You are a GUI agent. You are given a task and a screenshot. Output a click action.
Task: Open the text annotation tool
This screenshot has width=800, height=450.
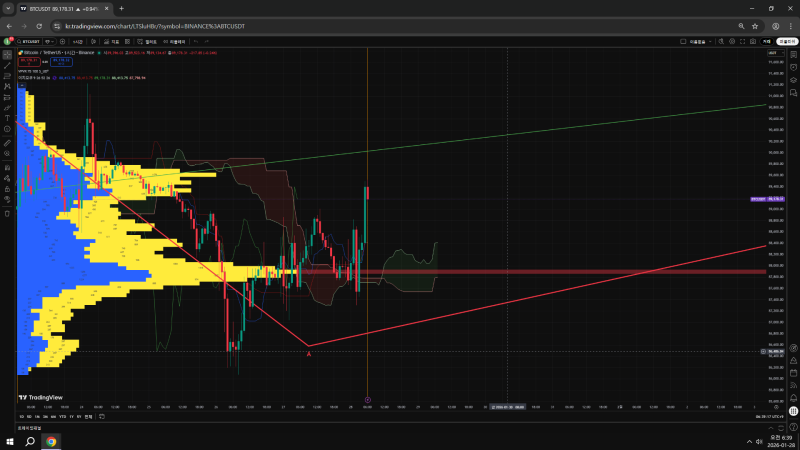8,117
